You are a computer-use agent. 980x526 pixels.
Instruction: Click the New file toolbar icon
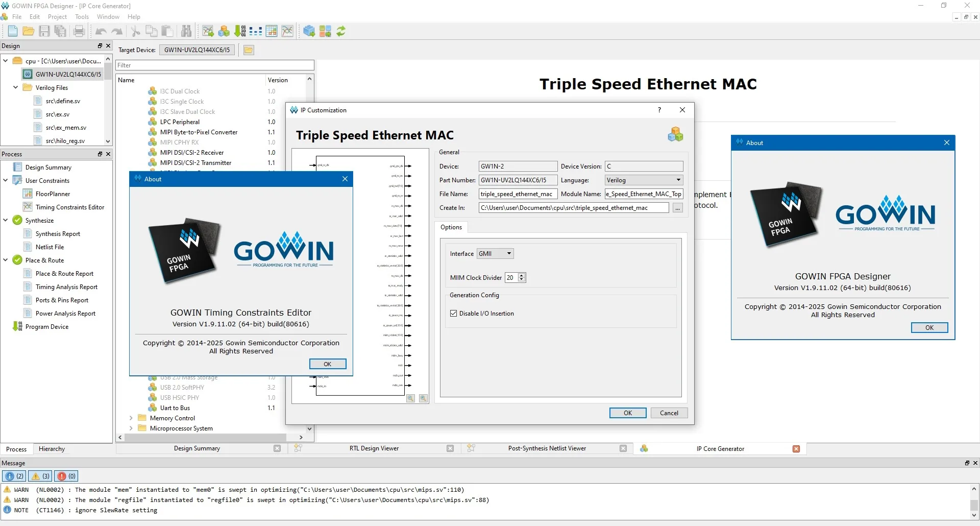(13, 31)
